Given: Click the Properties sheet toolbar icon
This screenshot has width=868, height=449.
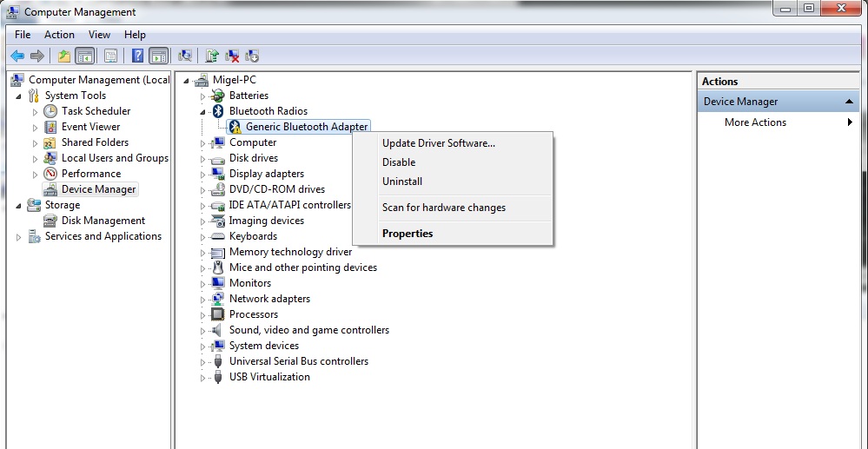Looking at the screenshot, I should (110, 56).
